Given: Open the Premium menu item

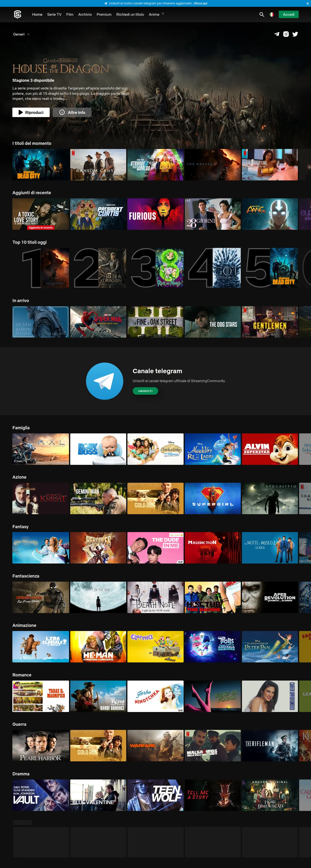Looking at the screenshot, I should click(x=104, y=15).
